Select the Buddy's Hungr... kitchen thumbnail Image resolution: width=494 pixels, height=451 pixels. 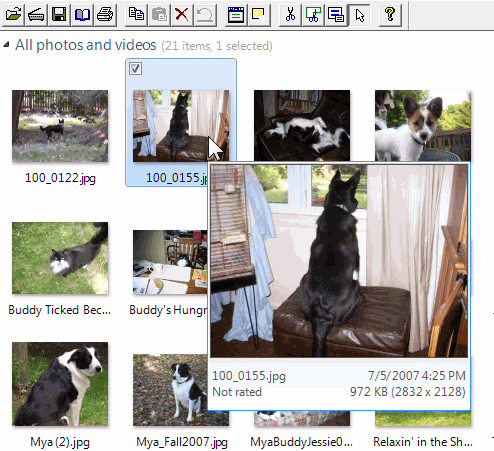pyautogui.click(x=170, y=262)
